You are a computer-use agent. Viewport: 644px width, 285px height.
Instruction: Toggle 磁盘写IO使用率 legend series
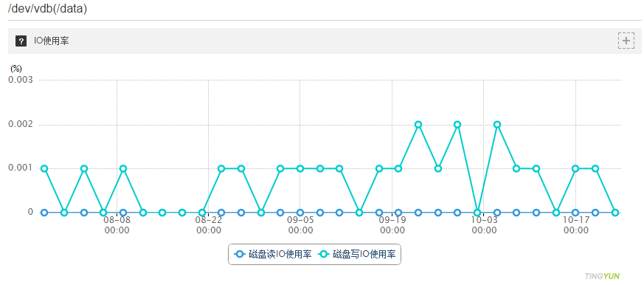358,255
